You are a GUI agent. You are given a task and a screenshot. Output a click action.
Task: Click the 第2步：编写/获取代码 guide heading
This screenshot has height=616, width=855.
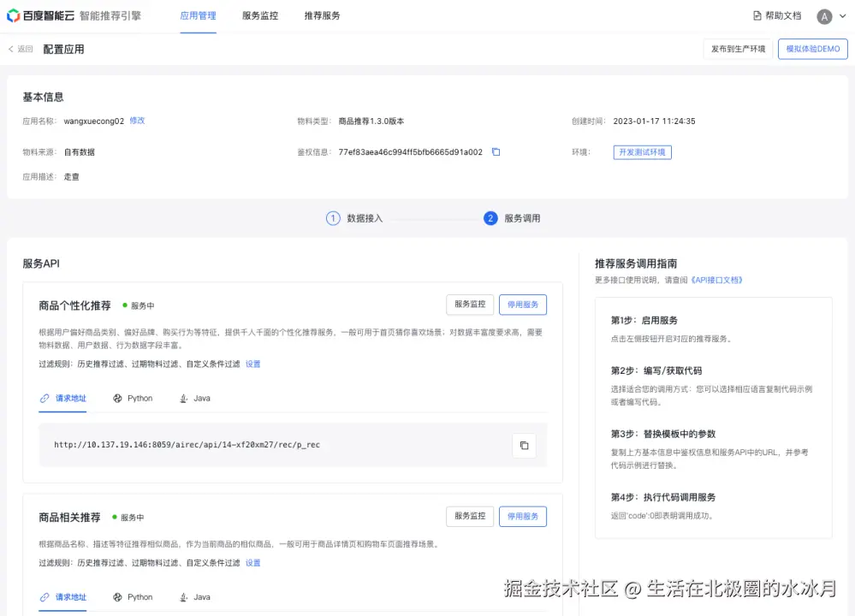pyautogui.click(x=656, y=370)
